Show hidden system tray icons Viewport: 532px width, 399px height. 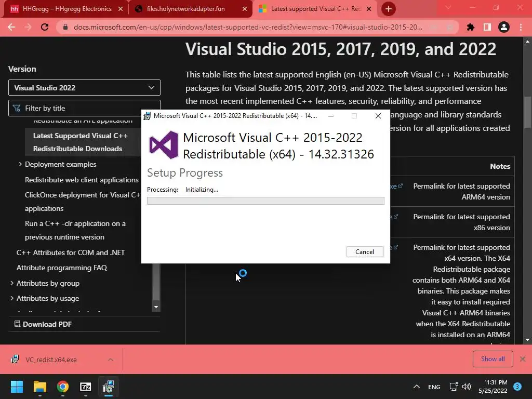[417, 387]
